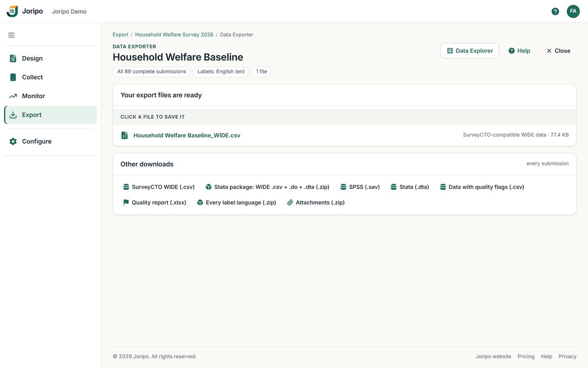Close the Data Exporter

[x=558, y=51]
